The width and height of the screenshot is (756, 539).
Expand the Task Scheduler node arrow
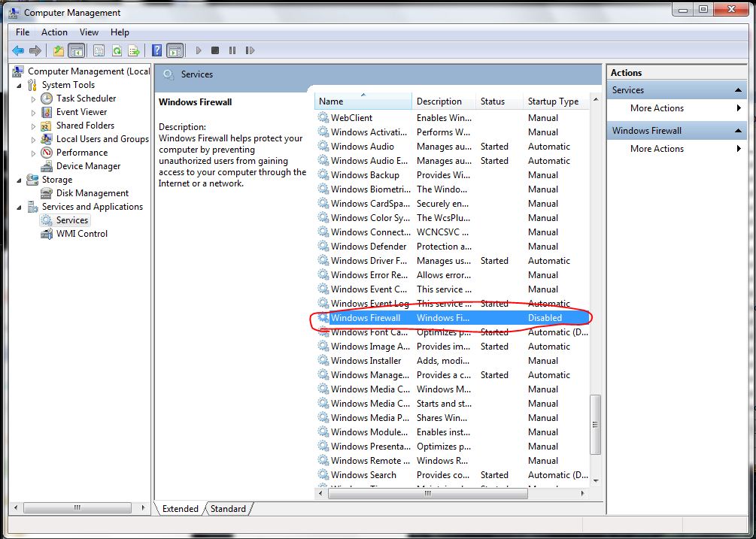tap(33, 98)
